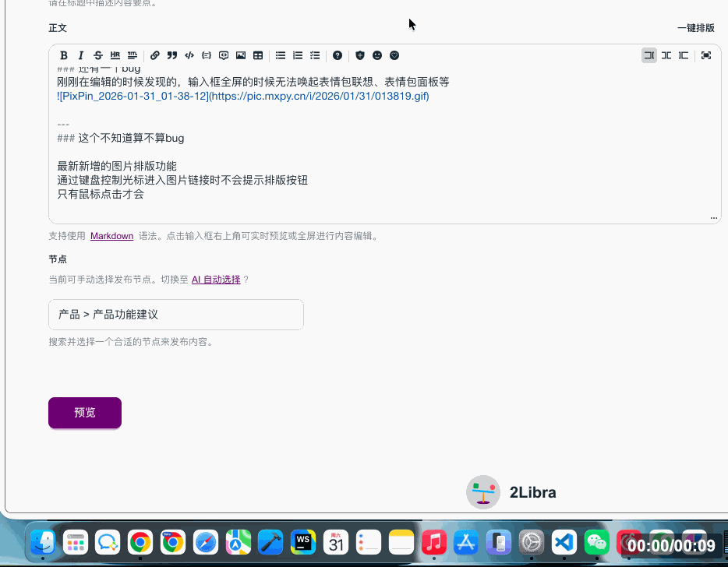Switch to AI 自动选择 node selection
Image resolution: width=728 pixels, height=567 pixels.
216,280
